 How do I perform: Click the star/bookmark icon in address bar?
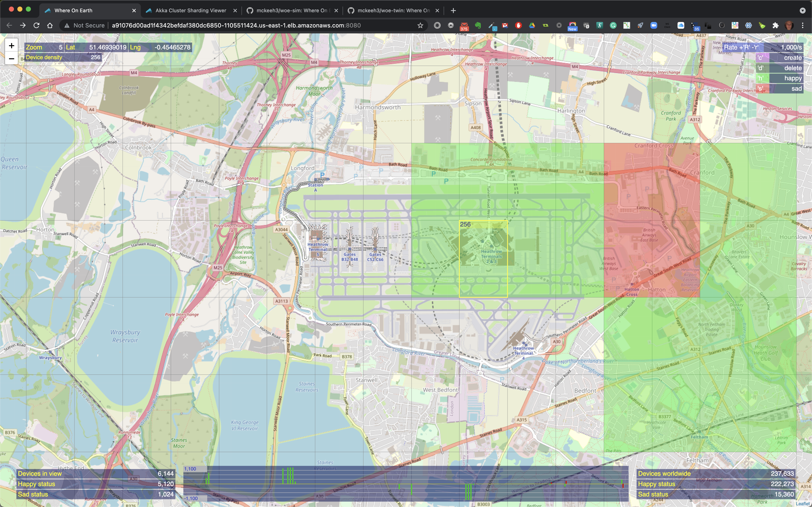pyautogui.click(x=420, y=25)
